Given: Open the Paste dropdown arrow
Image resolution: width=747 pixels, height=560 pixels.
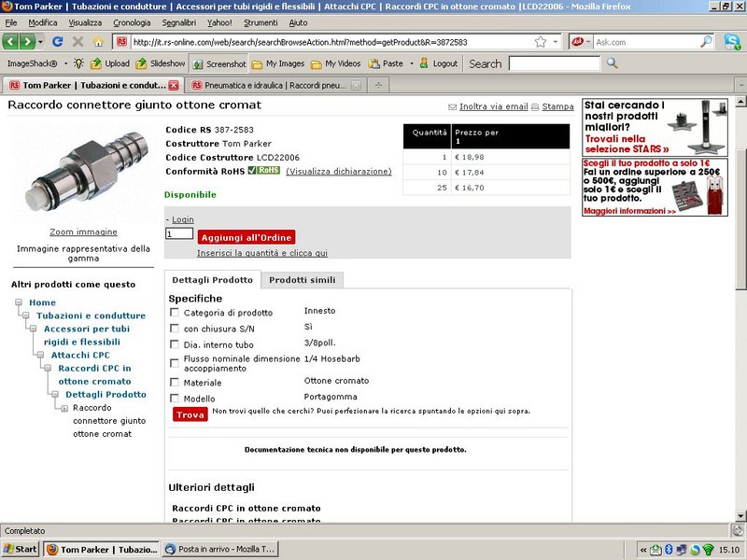Looking at the screenshot, I should (x=411, y=63).
